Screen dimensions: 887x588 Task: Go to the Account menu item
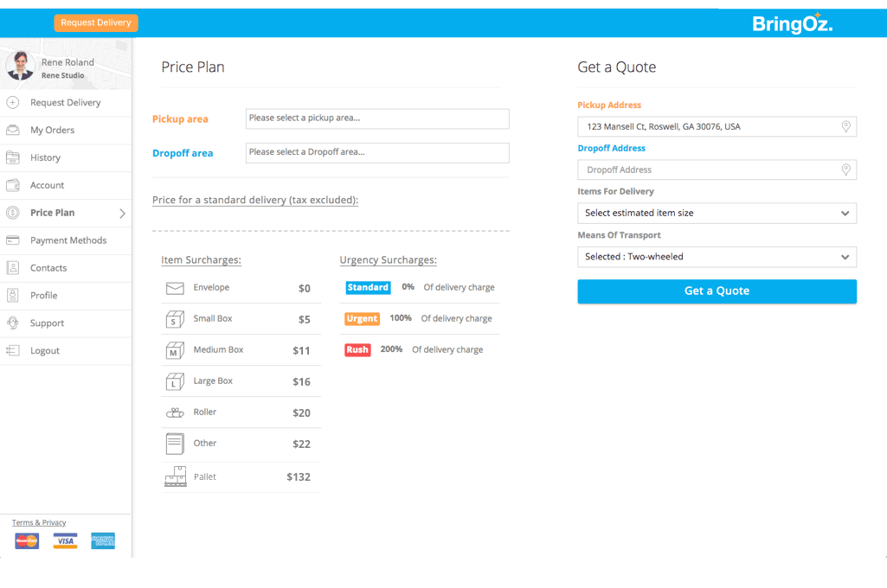pos(47,185)
